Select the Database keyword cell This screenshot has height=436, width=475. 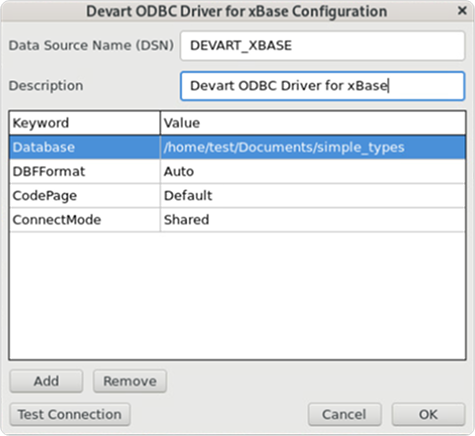tap(85, 147)
